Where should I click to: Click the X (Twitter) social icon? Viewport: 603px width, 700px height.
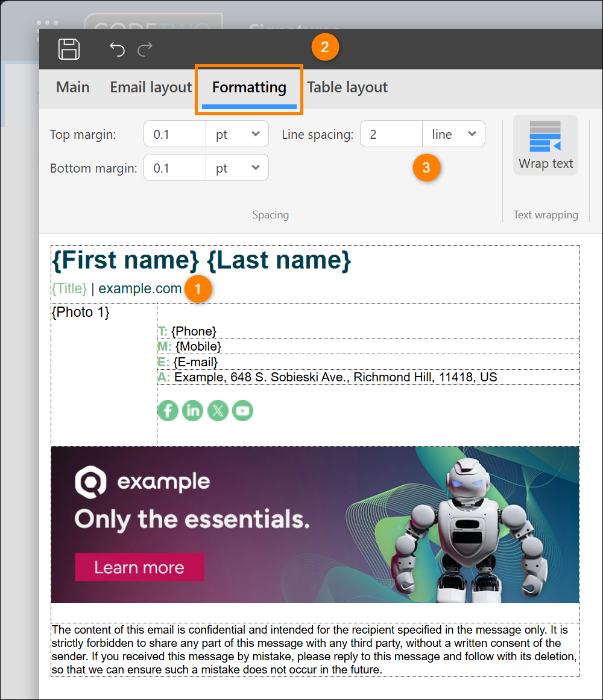coord(218,411)
